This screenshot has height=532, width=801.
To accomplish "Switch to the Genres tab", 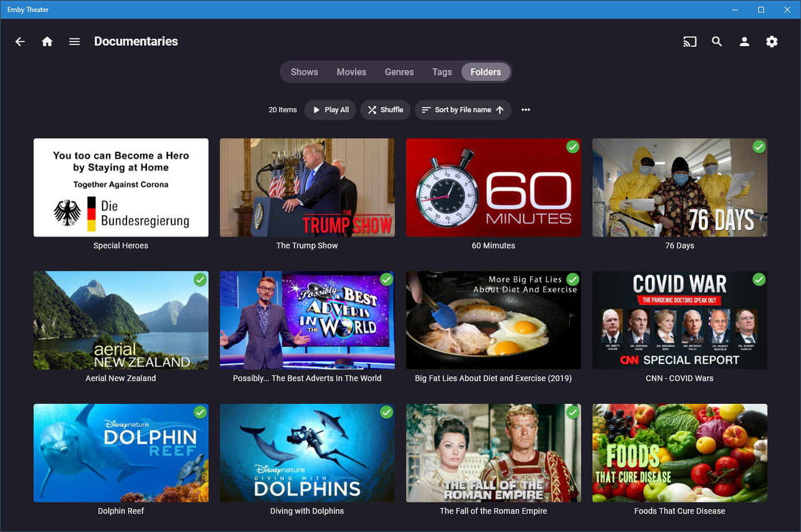I will pos(399,72).
